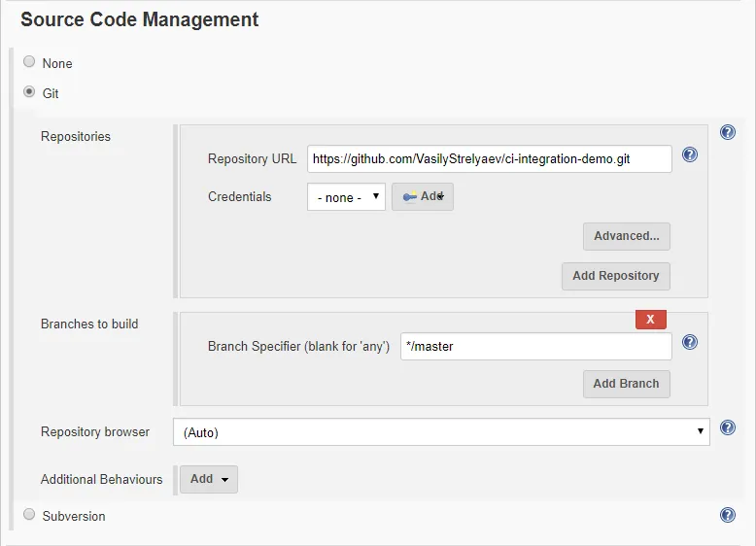Click the Advanced... button
The width and height of the screenshot is (756, 546).
(x=626, y=236)
